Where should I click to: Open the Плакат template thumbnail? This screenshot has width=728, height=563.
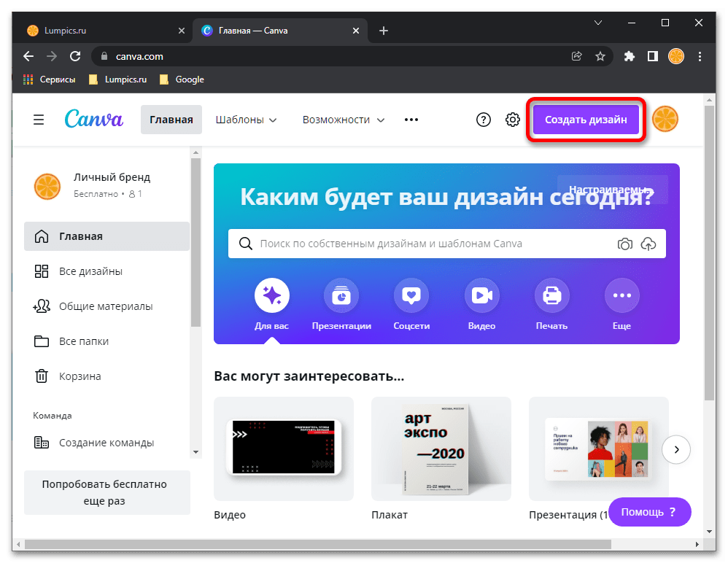coord(441,449)
